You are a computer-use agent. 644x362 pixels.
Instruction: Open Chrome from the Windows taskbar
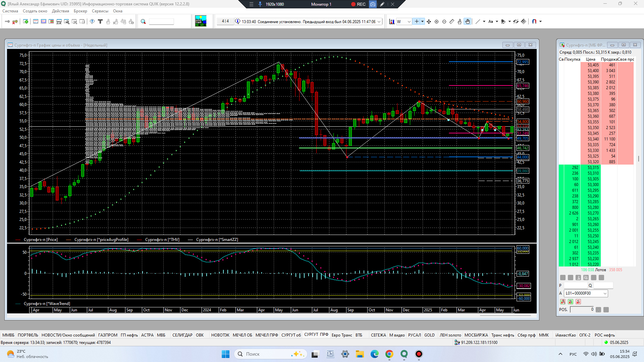389,354
